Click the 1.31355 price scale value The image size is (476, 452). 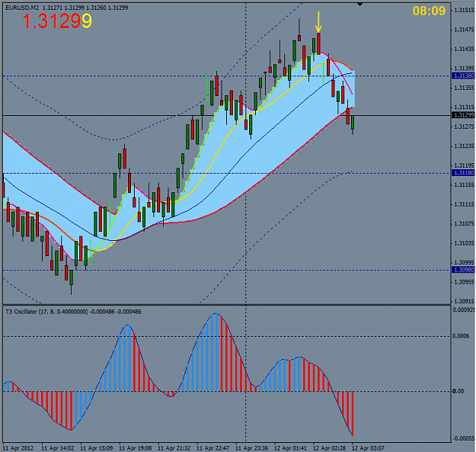click(464, 88)
